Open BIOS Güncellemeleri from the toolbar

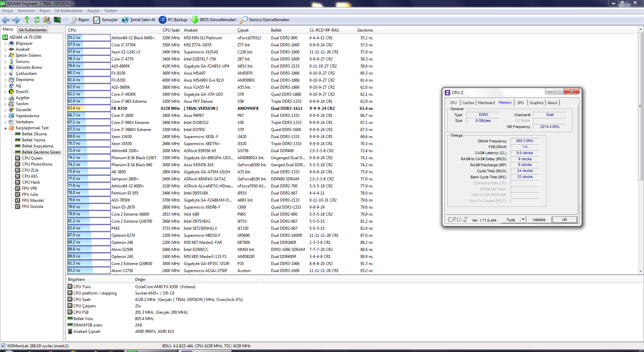(x=214, y=20)
